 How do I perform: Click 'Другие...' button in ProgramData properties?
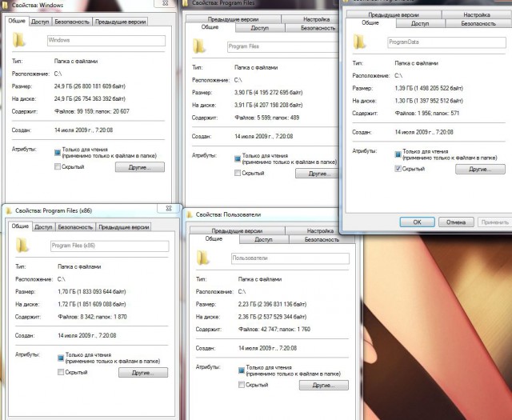[480, 169]
